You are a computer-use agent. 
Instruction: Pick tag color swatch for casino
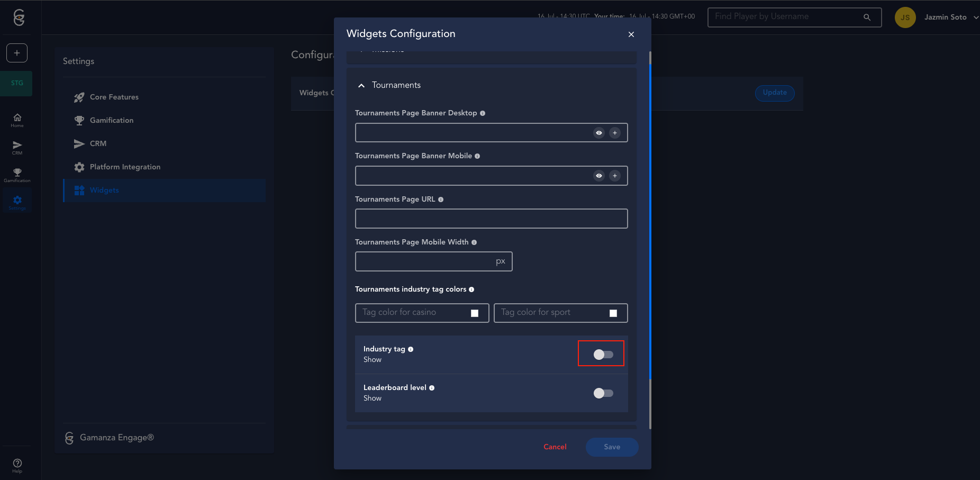click(x=475, y=313)
